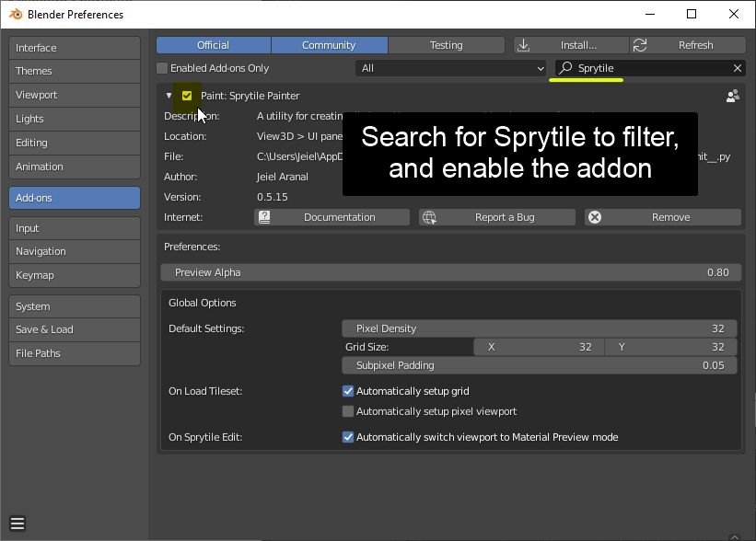Screen dimensions: 756x541
Task: Click the Grid Size Y field
Action: tap(670, 347)
